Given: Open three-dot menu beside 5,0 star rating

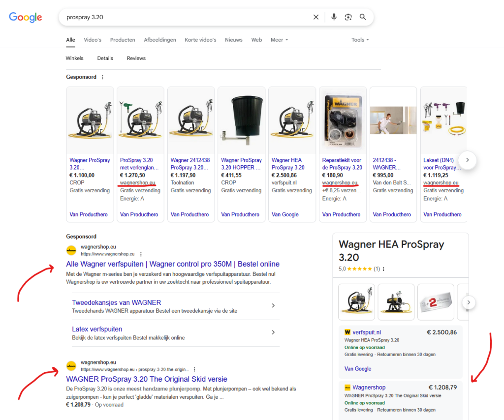Looking at the screenshot, I should click(384, 269).
